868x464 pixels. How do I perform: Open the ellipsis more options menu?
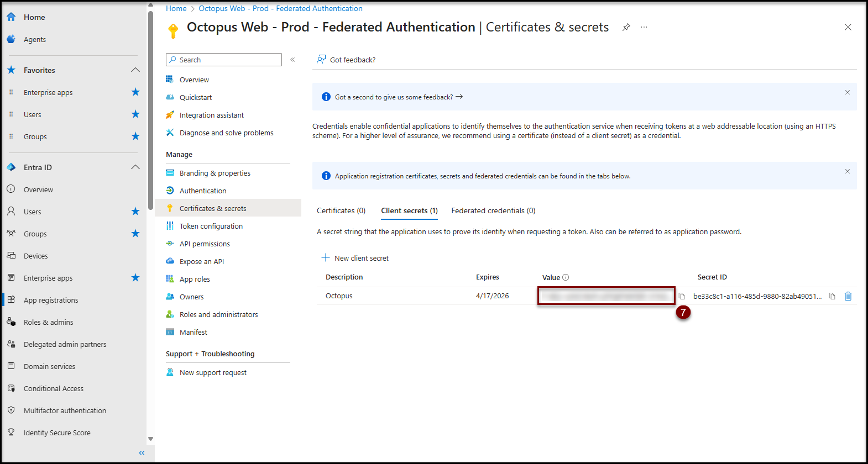[x=644, y=27]
